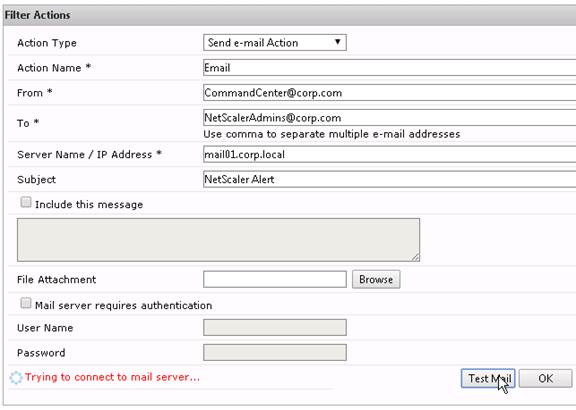The width and height of the screenshot is (576, 410).
Task: Click the From address field
Action: (x=389, y=93)
